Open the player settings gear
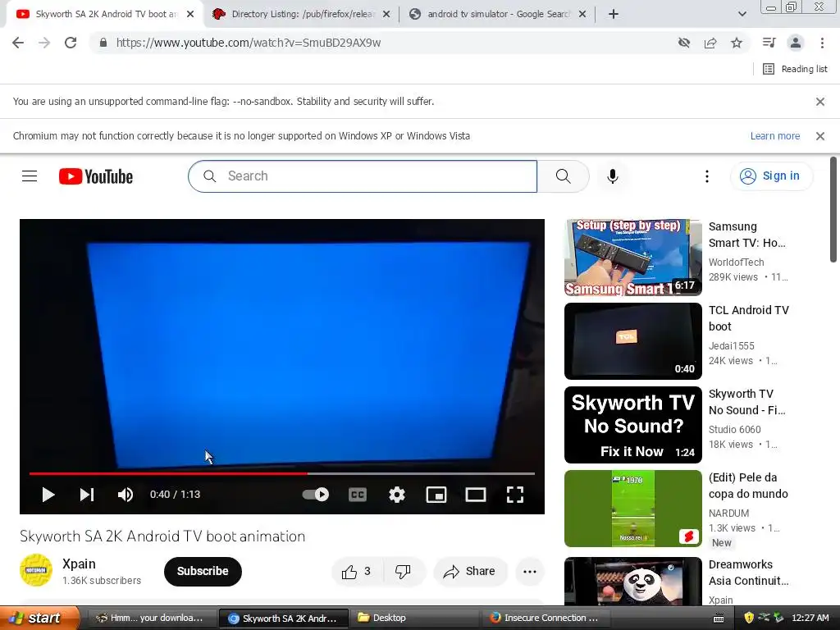This screenshot has width=840, height=630. [x=396, y=495]
